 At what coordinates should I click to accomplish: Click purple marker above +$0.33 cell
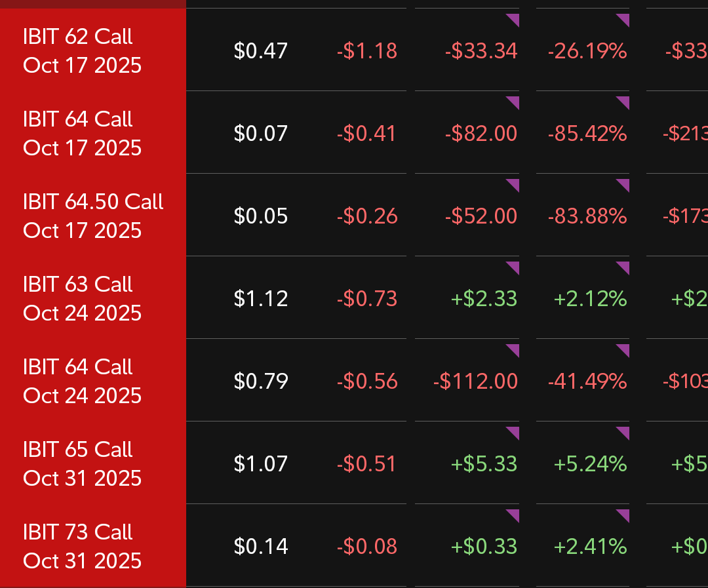[x=514, y=515]
